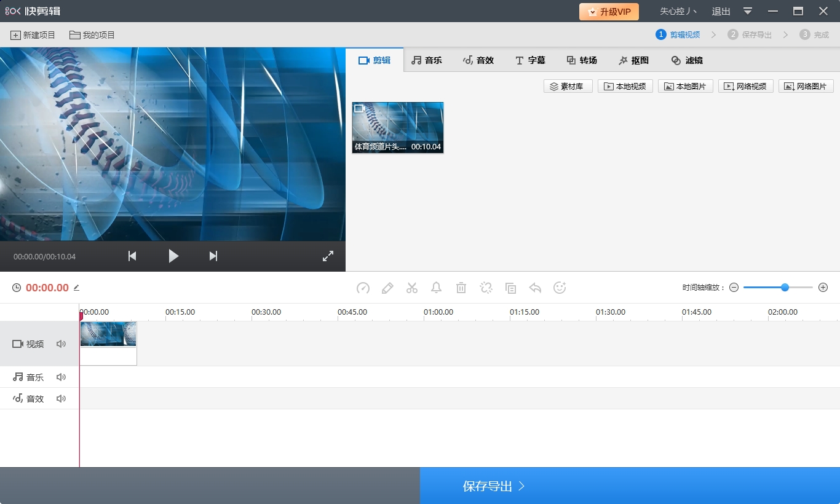
Task: Click the broken-link detach audio icon
Action: click(x=486, y=288)
